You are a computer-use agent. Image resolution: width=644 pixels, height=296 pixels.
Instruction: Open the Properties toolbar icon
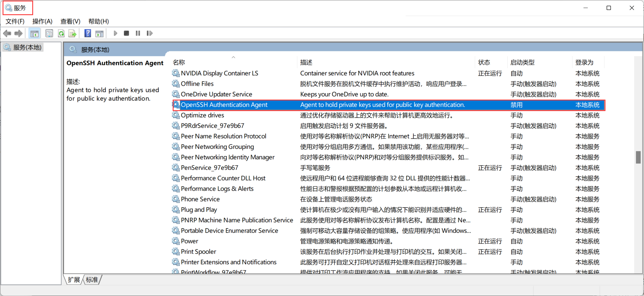pos(49,33)
